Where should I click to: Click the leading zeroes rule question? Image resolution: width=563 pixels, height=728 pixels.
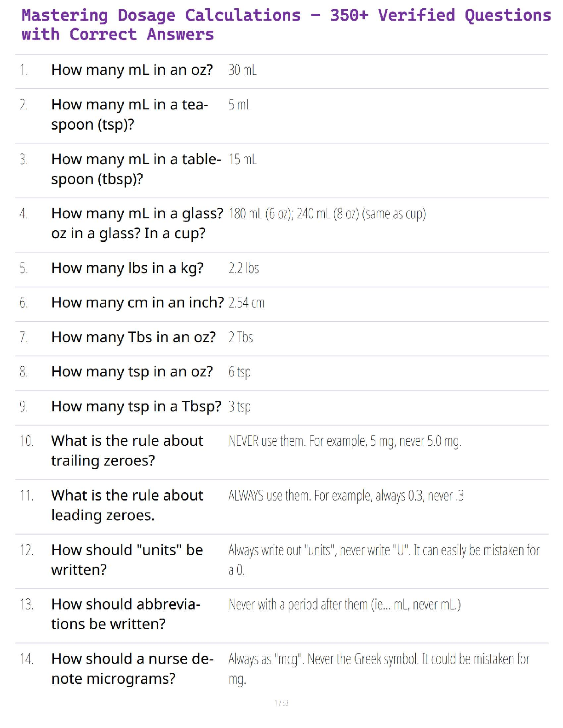point(127,505)
